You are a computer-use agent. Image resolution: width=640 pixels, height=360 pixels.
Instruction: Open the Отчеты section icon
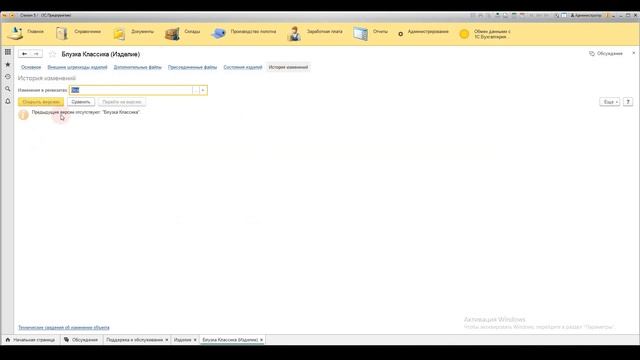360,33
